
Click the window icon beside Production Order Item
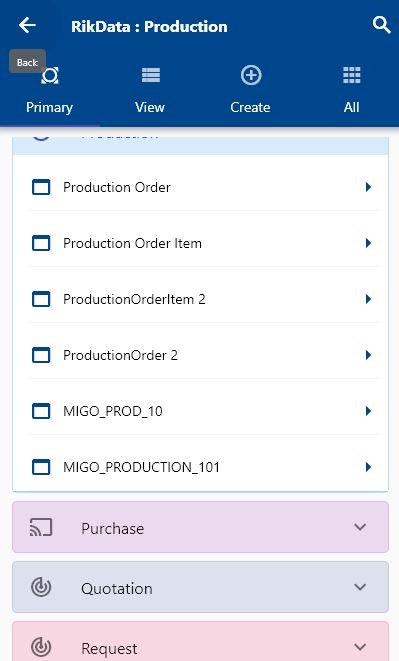point(41,243)
